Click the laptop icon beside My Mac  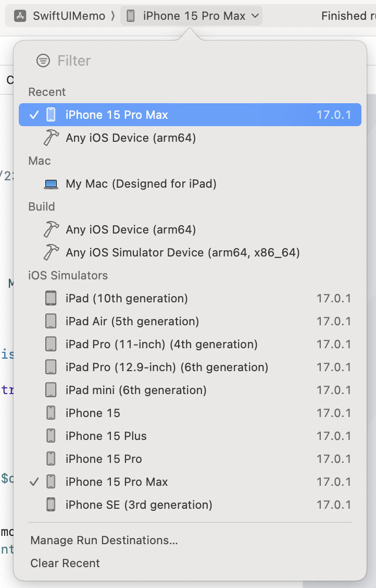point(51,183)
